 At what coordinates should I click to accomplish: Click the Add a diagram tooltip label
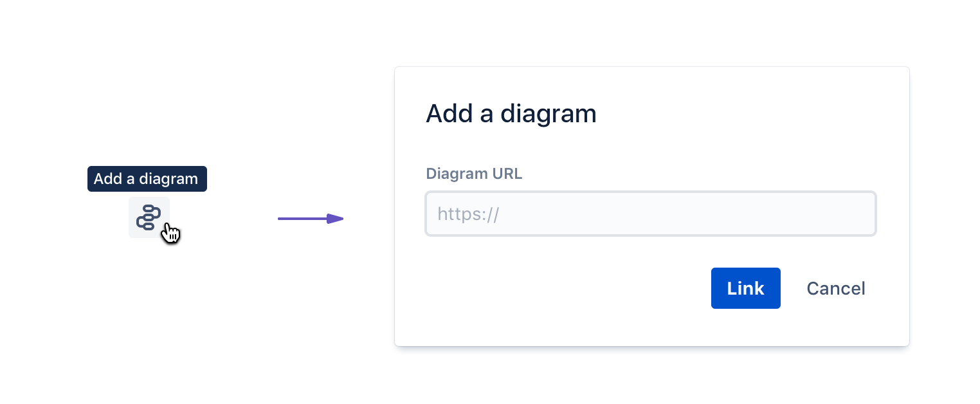tap(147, 179)
